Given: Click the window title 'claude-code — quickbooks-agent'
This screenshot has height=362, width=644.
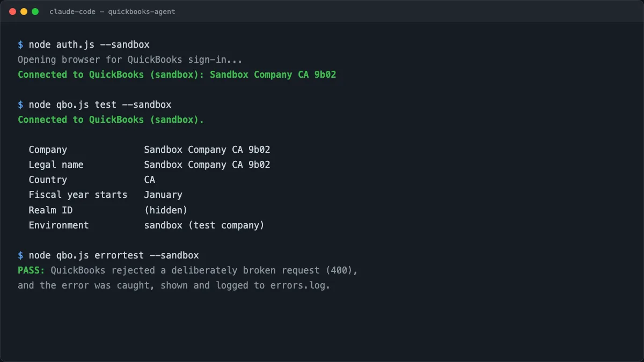Looking at the screenshot, I should tap(112, 11).
